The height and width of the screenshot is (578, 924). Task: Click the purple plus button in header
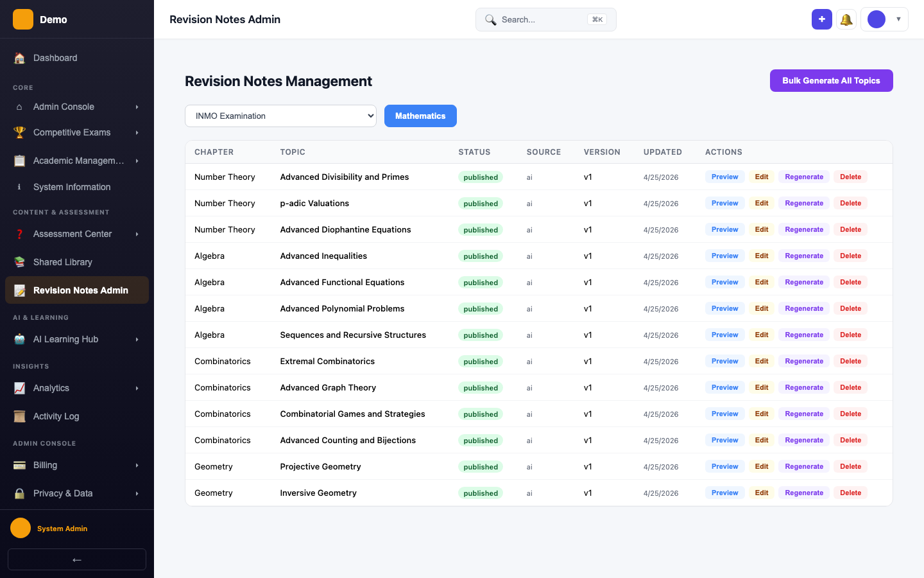click(x=822, y=19)
